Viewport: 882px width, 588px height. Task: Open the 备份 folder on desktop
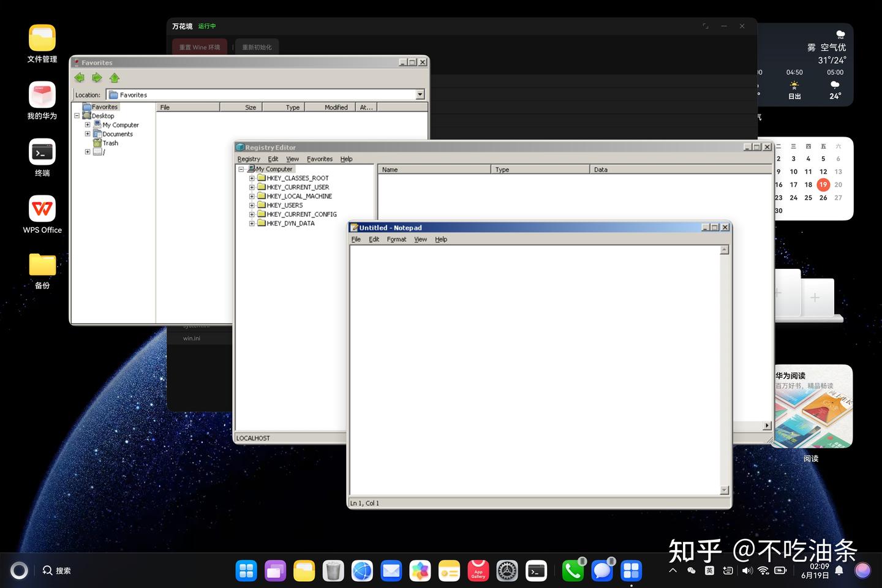pos(42,271)
